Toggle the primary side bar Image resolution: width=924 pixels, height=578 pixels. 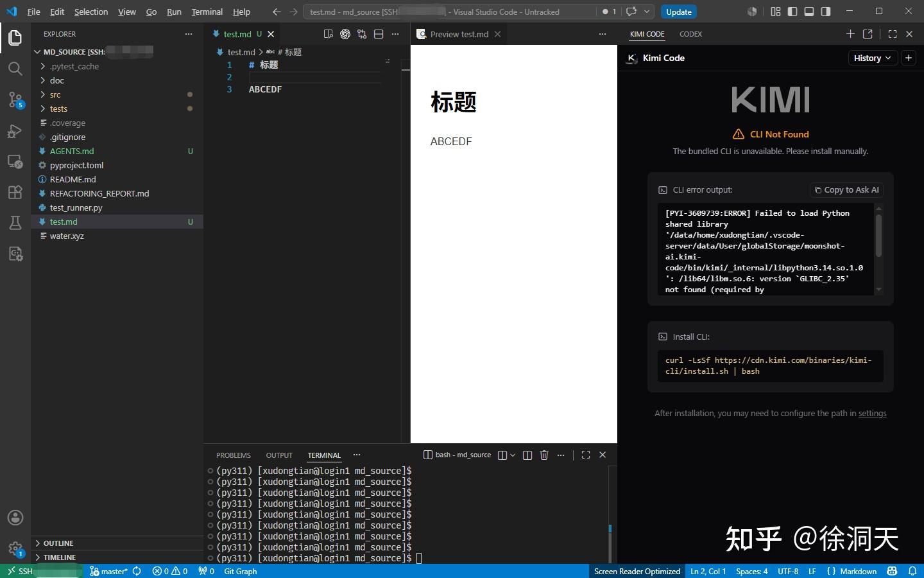[x=792, y=12]
